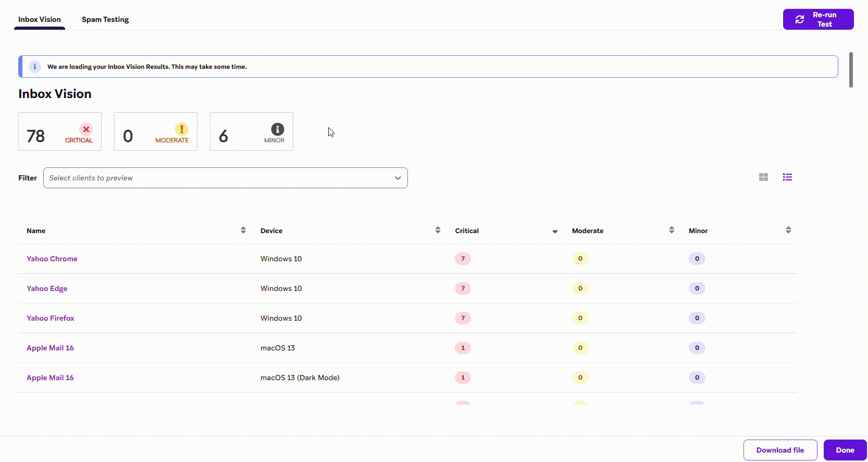Click the Minor info icon

pos(277,129)
